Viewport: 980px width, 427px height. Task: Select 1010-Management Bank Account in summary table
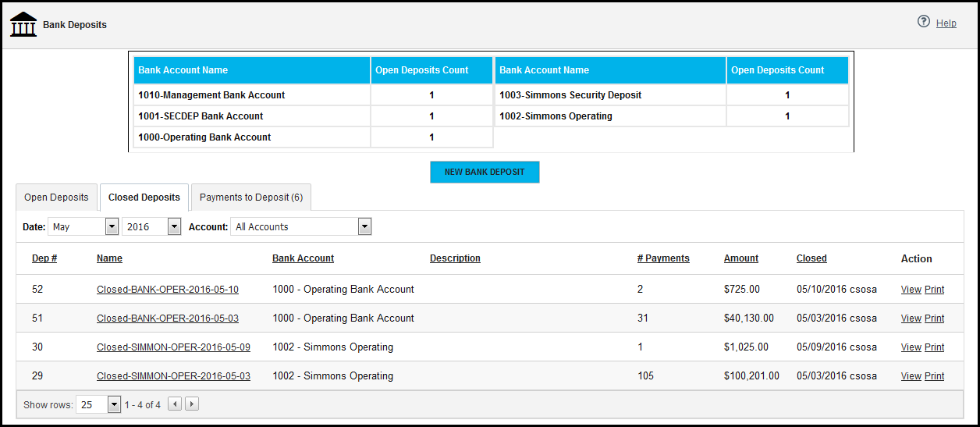pos(211,95)
